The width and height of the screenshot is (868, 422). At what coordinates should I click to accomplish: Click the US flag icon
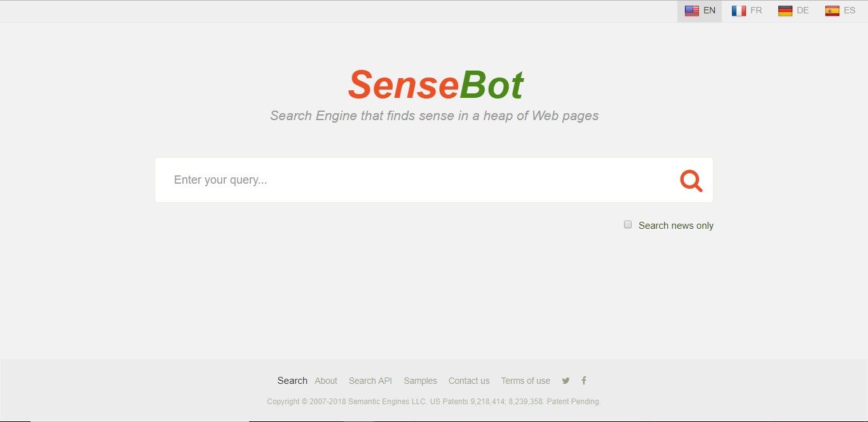(x=692, y=11)
